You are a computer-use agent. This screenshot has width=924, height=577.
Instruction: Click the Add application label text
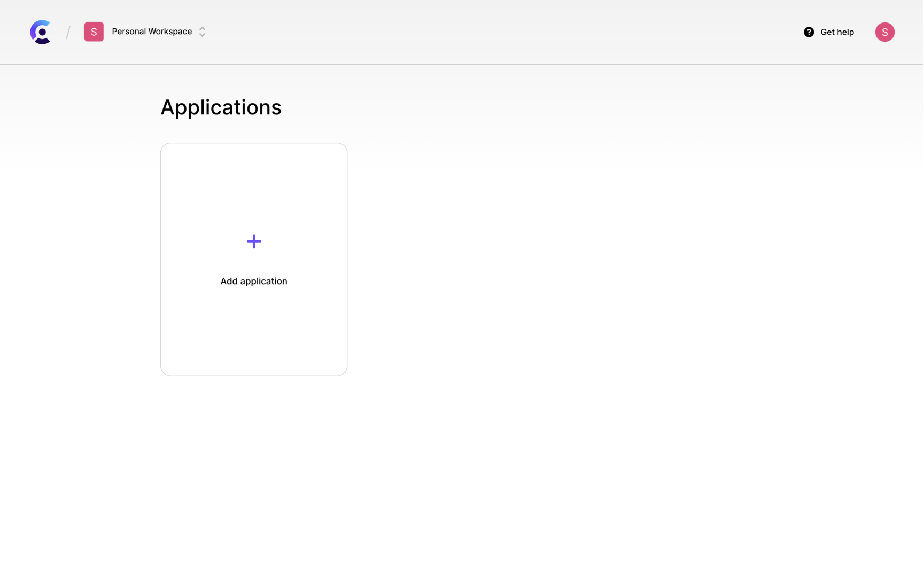tap(253, 281)
